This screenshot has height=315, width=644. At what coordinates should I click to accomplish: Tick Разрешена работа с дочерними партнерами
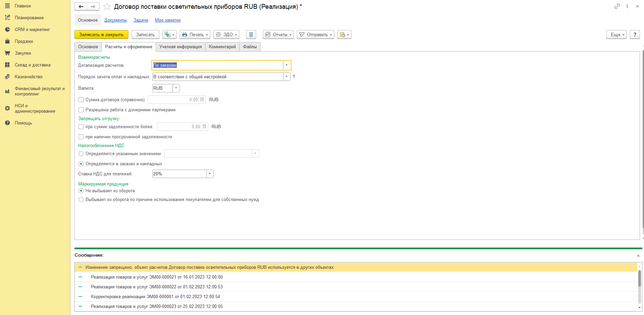tap(81, 110)
